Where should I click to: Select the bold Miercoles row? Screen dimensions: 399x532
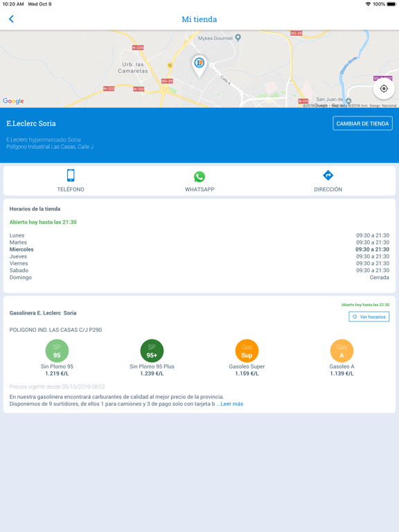[199, 249]
